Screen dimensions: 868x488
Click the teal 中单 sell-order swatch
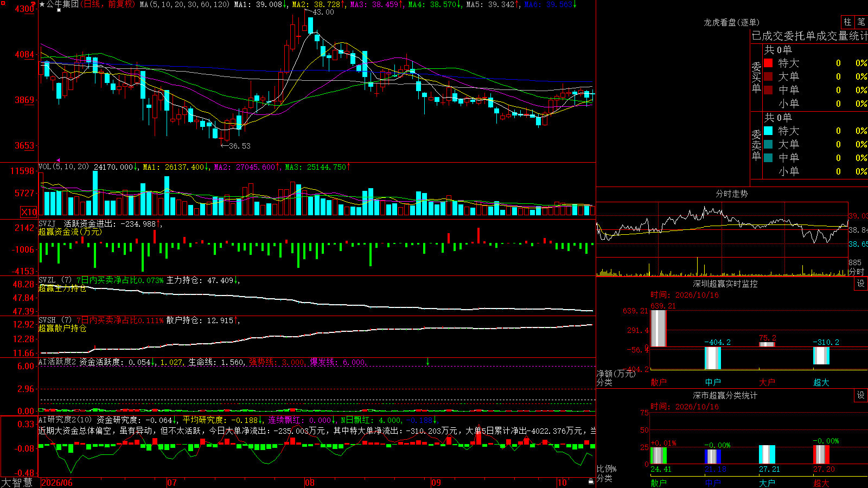[x=768, y=158]
